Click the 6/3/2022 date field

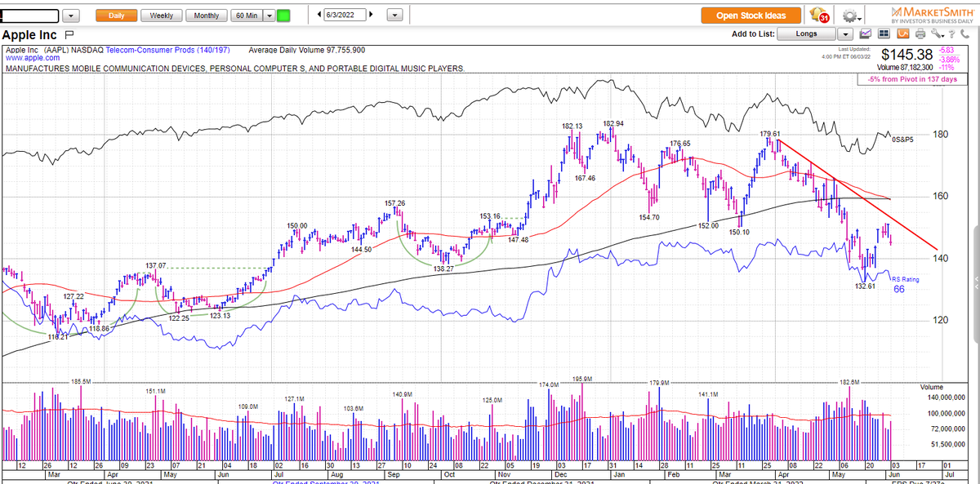(345, 16)
